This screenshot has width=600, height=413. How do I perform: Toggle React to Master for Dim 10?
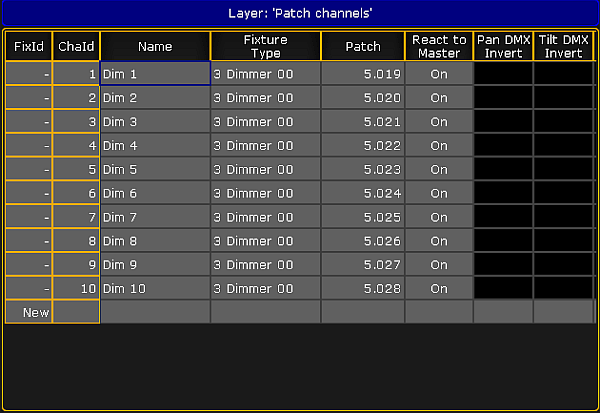click(x=439, y=288)
